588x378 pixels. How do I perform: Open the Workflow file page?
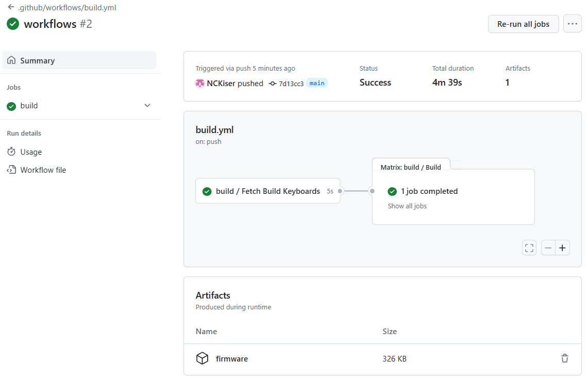tap(43, 170)
